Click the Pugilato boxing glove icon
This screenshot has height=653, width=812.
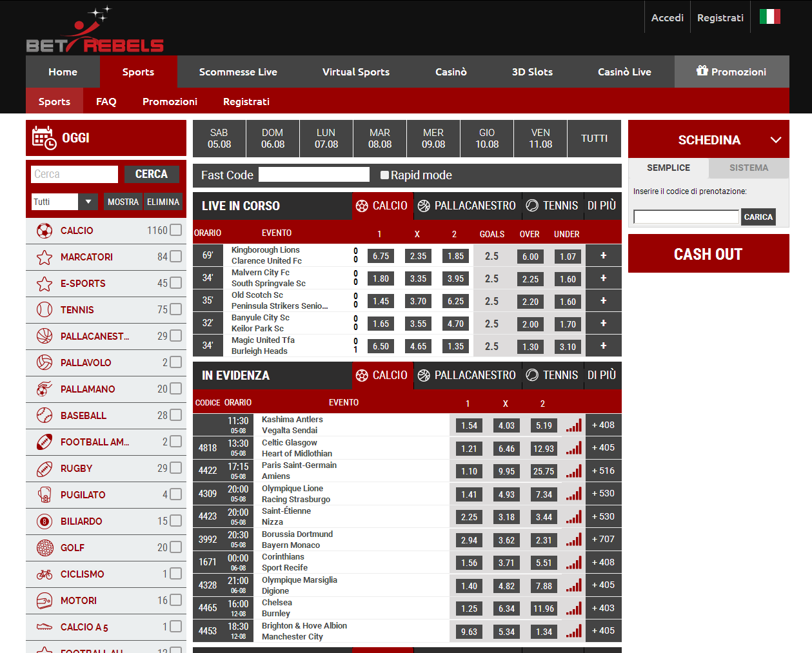(x=45, y=495)
